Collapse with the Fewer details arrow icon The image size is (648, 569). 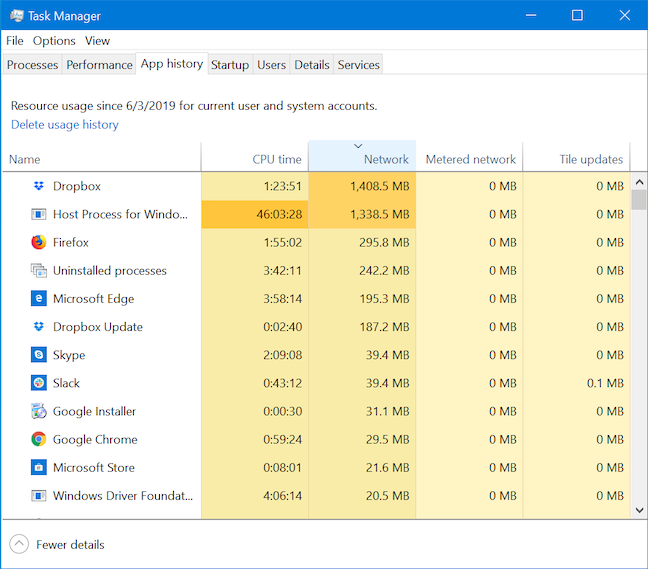point(19,544)
